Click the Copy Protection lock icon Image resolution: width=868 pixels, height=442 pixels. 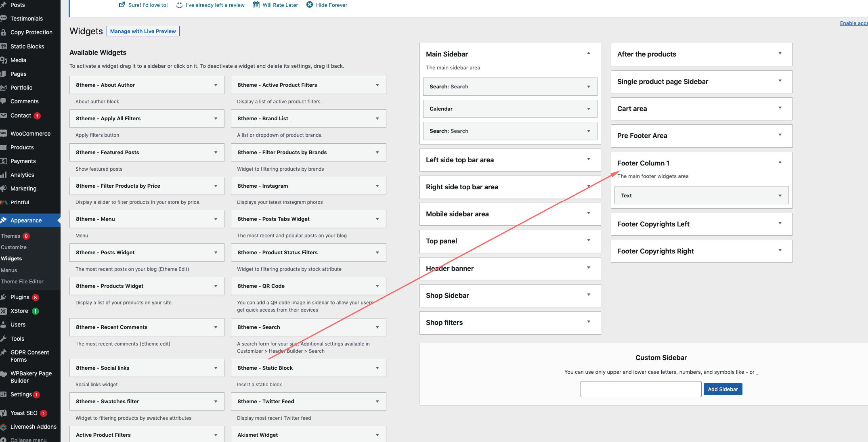coord(3,32)
